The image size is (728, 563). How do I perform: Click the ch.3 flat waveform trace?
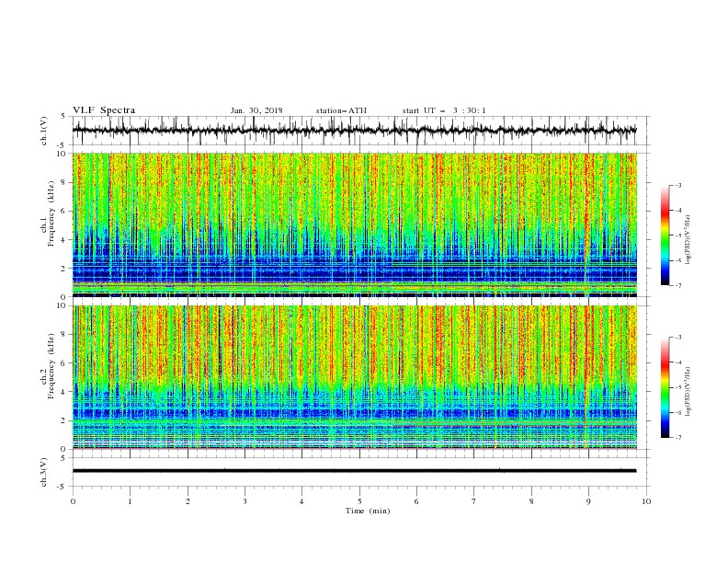tap(354, 471)
